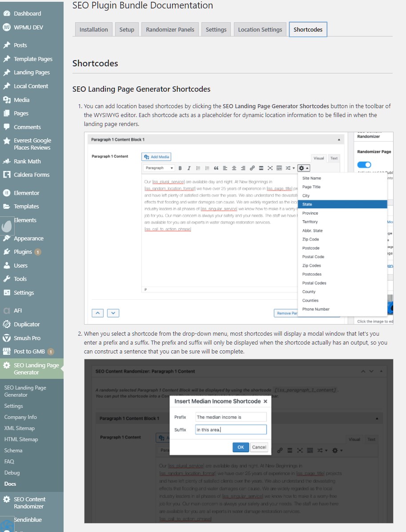406x532 pixels.
Task: Open the Media library icon
Action: (x=7, y=100)
